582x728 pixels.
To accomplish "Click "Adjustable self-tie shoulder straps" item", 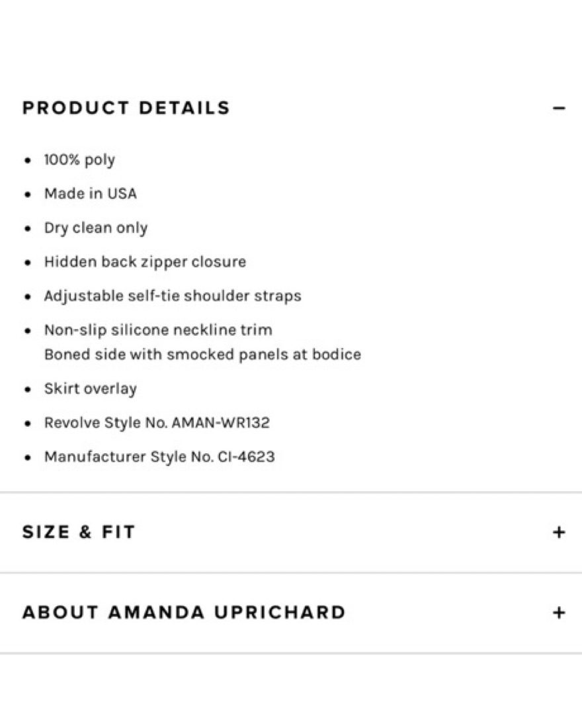I will pyautogui.click(x=173, y=296).
